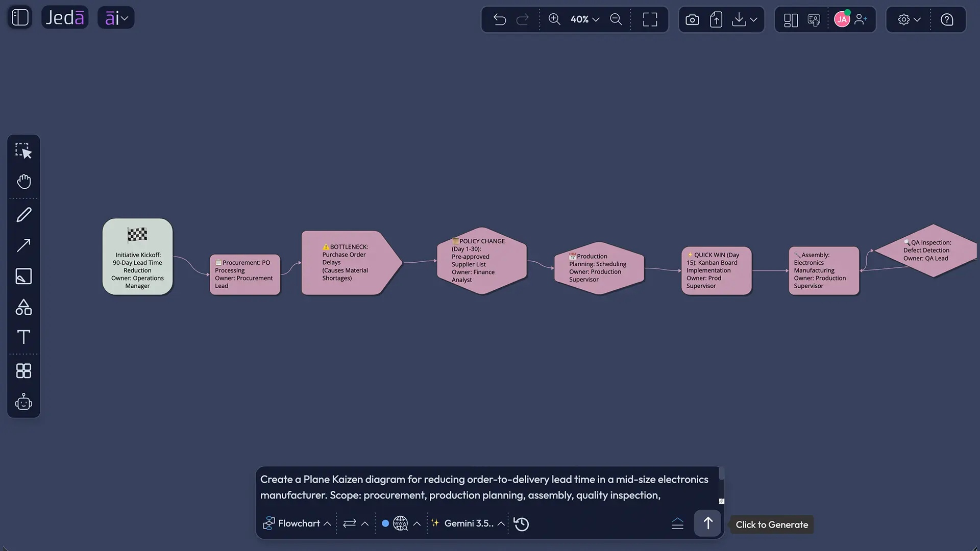The width and height of the screenshot is (980, 551).
Task: Select the hand pan tool
Action: (x=23, y=182)
